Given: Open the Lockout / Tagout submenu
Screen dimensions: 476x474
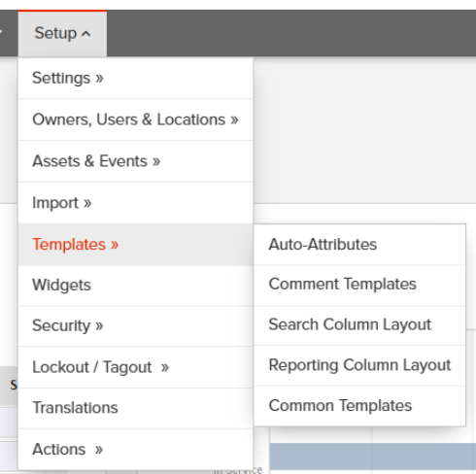Looking at the screenshot, I should pos(136,367).
